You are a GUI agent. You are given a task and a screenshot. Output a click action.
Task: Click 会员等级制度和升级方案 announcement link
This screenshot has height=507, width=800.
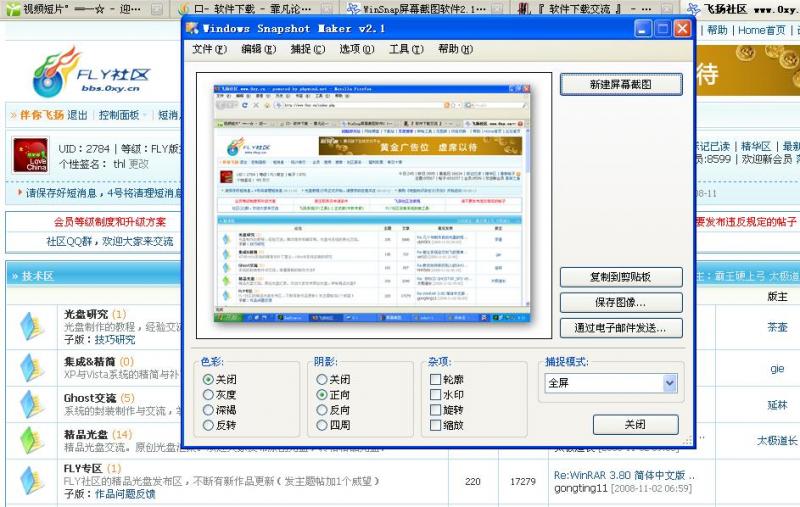point(110,222)
